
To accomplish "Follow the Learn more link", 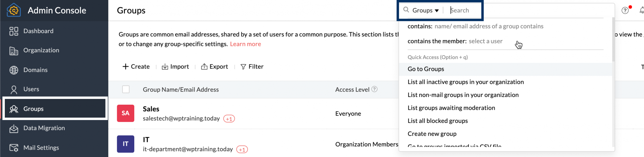I will (245, 44).
